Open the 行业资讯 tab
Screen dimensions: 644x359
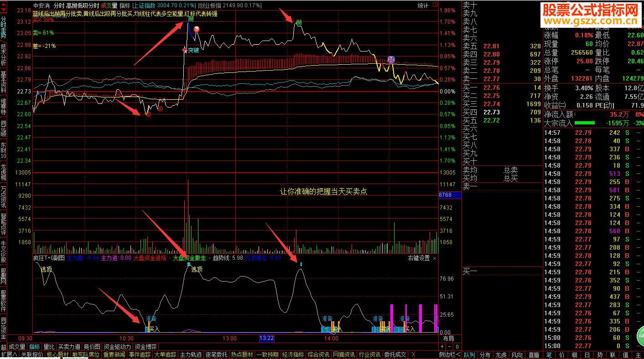click(370, 354)
